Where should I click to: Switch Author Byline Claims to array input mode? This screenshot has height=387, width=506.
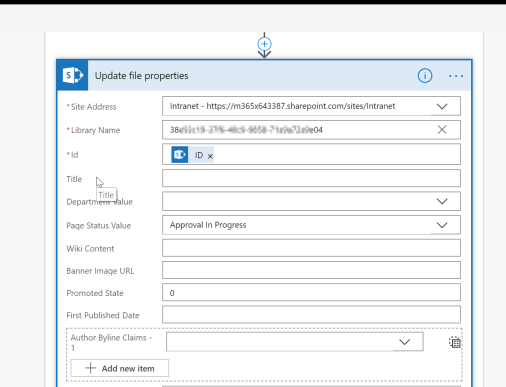tap(455, 342)
